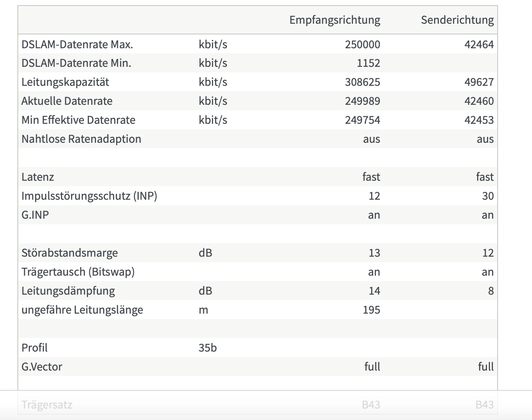Select the Nahtlose Ratenadaption label

click(x=81, y=139)
